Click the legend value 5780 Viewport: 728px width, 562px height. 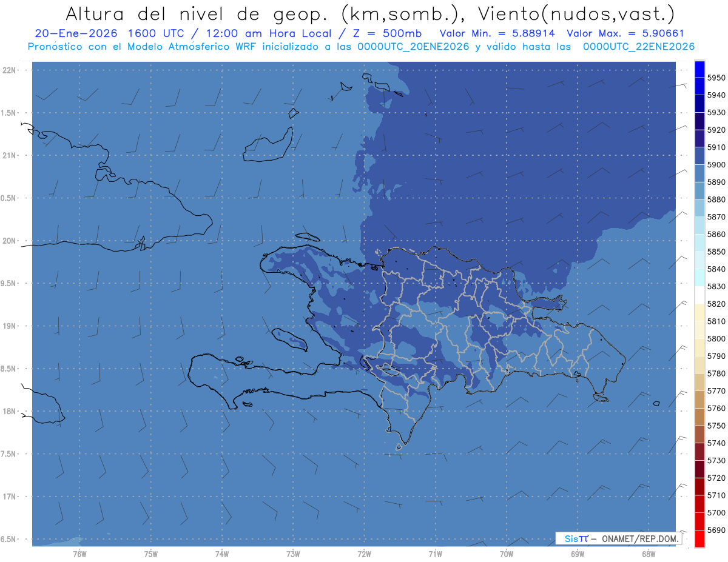716,373
